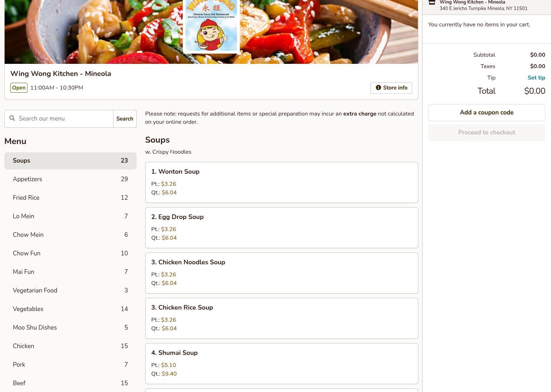Click the Wing Wong restaurant logo
This screenshot has height=392, width=551.
pyautogui.click(x=211, y=25)
